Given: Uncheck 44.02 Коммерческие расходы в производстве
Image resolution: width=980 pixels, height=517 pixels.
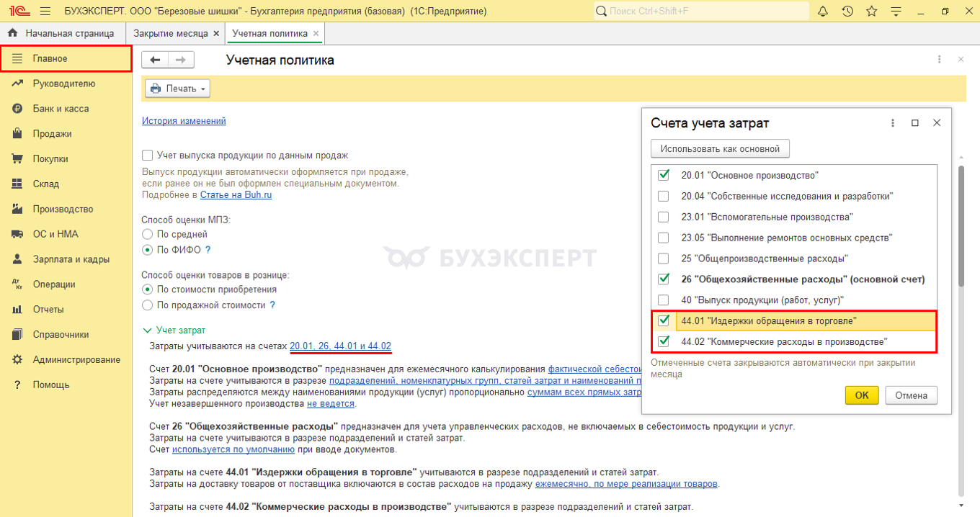Looking at the screenshot, I should click(x=664, y=341).
